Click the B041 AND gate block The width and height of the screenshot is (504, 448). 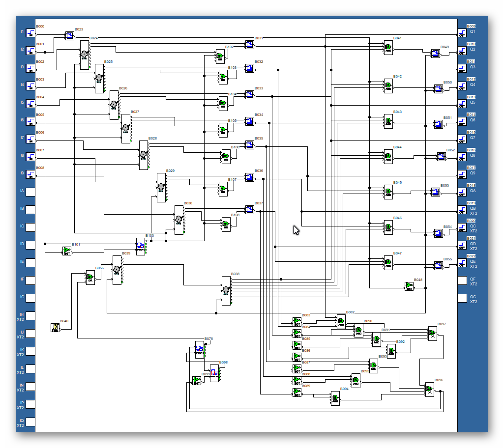[388, 48]
